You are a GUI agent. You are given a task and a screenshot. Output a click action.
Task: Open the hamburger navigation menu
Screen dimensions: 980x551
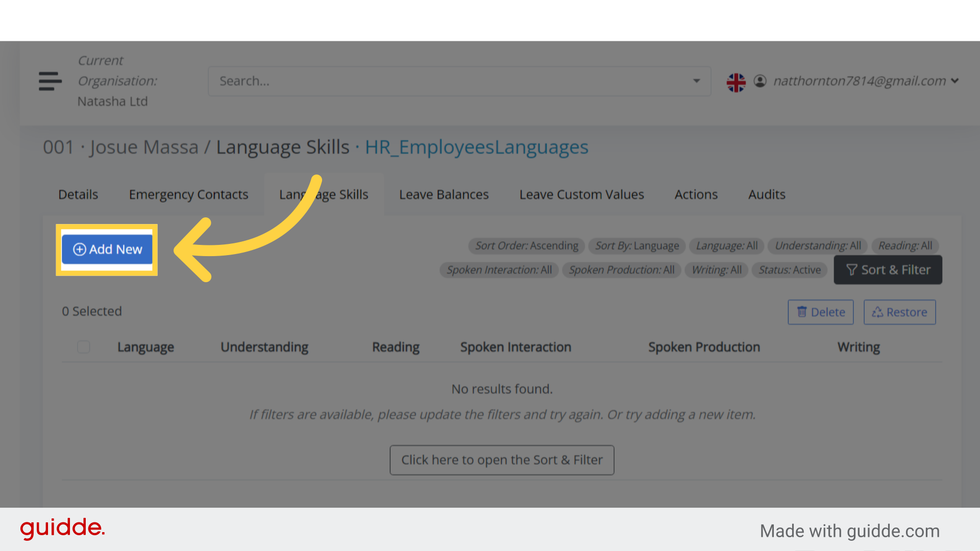50,81
